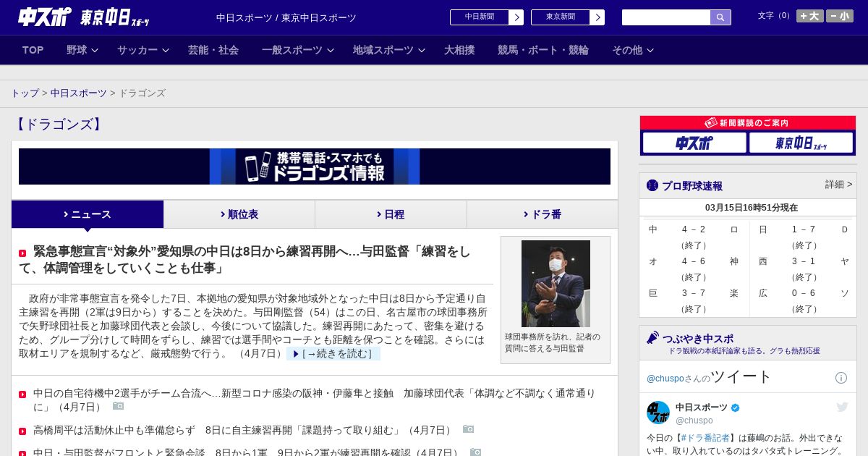Open 競馬・ボート・競輪 menu item
The image size is (868, 456).
pyautogui.click(x=543, y=50)
